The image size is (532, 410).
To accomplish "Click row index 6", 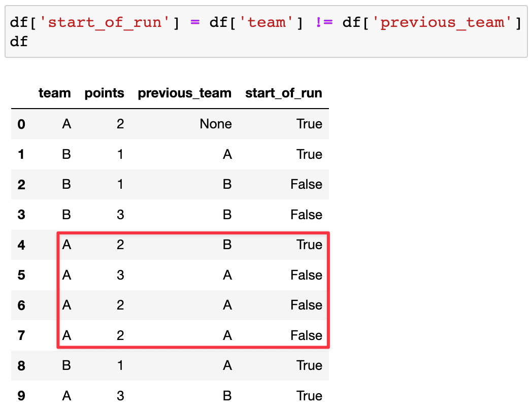I will pyautogui.click(x=21, y=305).
